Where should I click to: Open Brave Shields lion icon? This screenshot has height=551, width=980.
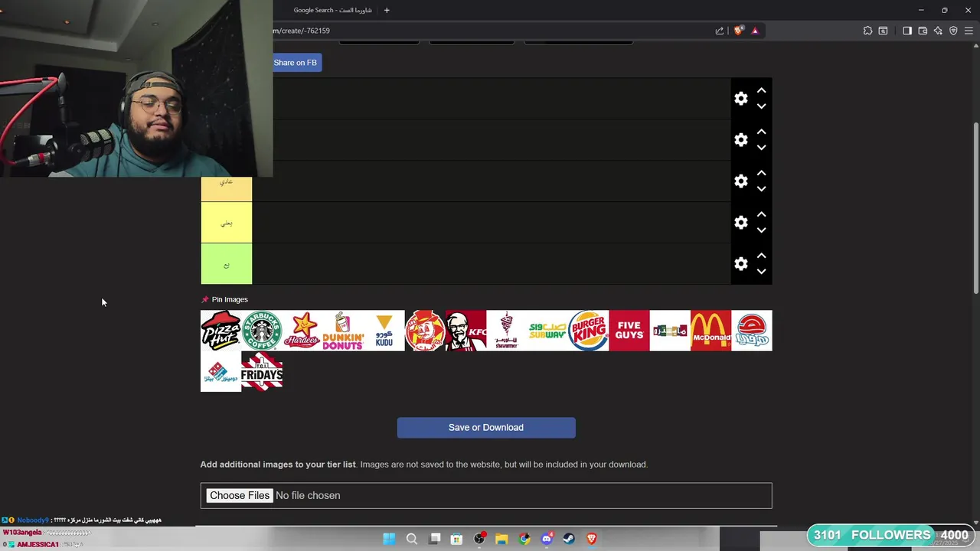738,31
